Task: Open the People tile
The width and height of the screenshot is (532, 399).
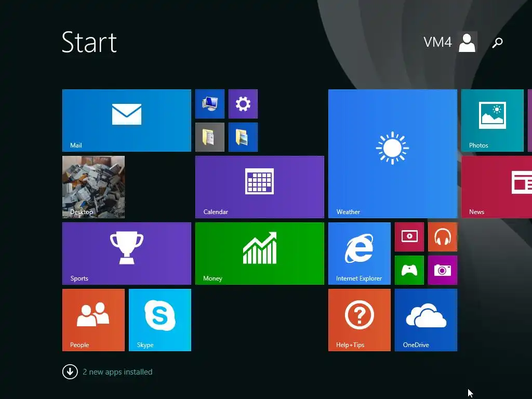Action: coord(94,320)
